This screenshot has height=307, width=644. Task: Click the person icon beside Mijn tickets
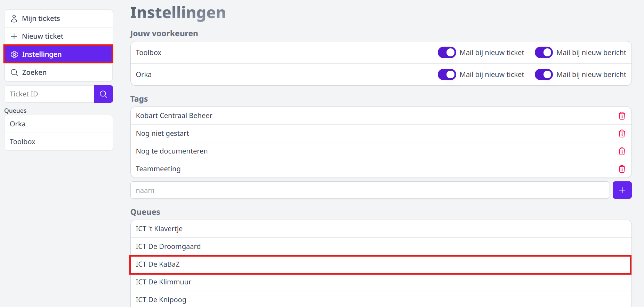coord(14,18)
